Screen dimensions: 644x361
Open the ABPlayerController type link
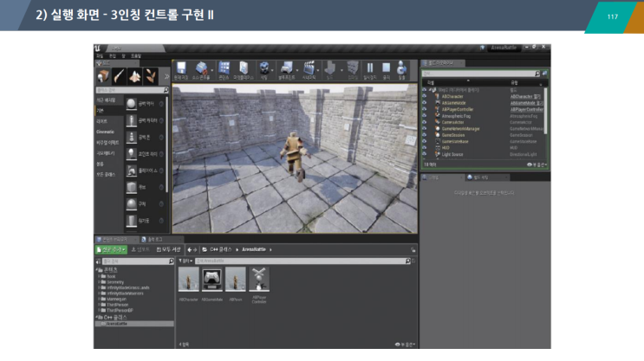527,110
